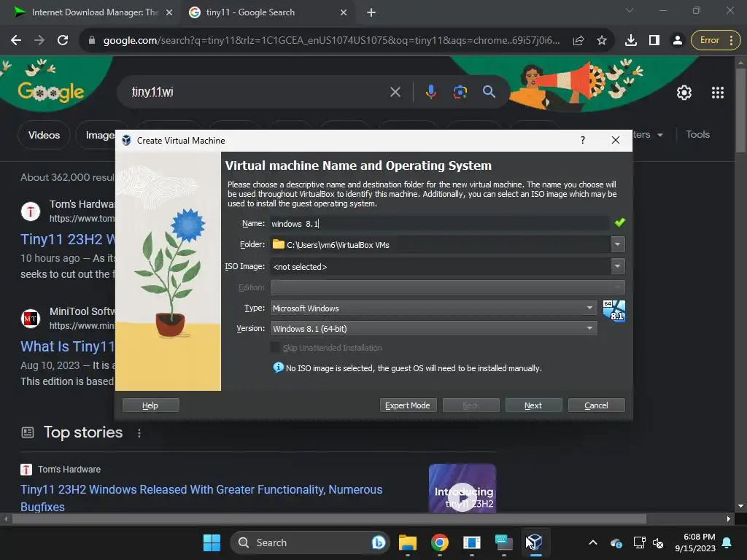Click the VirtualBox icon in dialog title bar
The width and height of the screenshot is (747, 560).
(x=126, y=141)
